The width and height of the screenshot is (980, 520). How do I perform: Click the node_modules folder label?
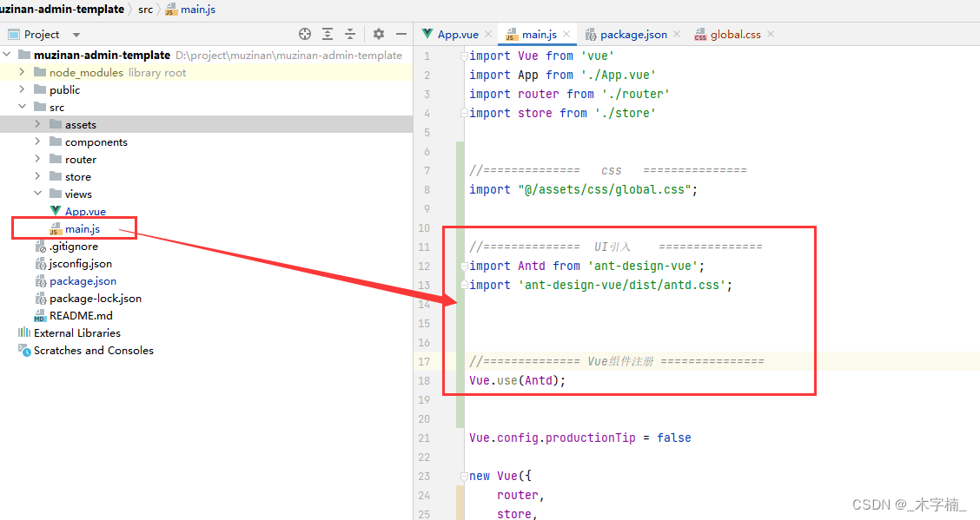coord(86,72)
